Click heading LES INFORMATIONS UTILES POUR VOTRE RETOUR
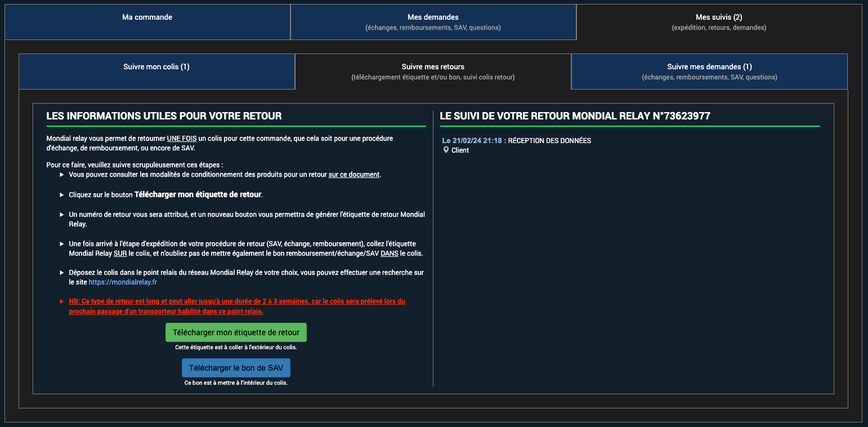 point(164,116)
